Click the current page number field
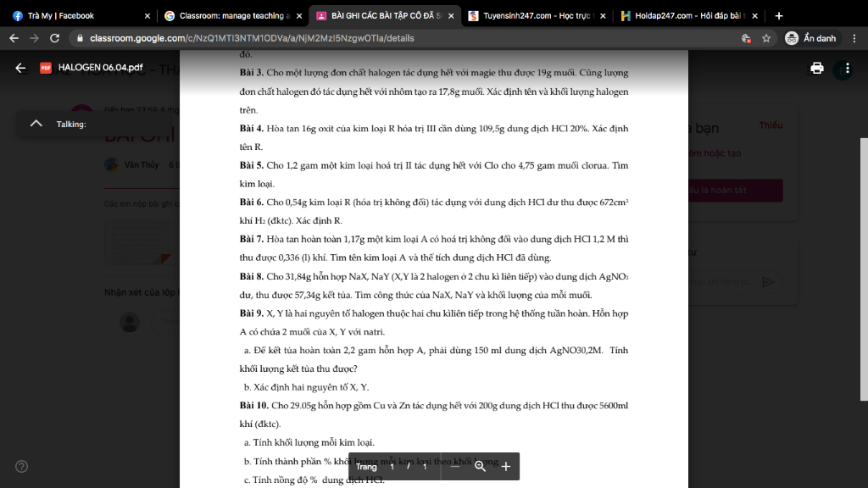Screen dimensions: 868x488 pyautogui.click(x=392, y=467)
